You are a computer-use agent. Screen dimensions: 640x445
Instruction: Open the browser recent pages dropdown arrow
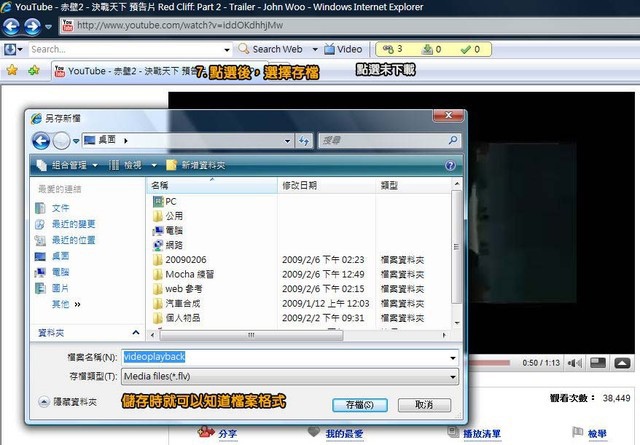click(x=49, y=27)
